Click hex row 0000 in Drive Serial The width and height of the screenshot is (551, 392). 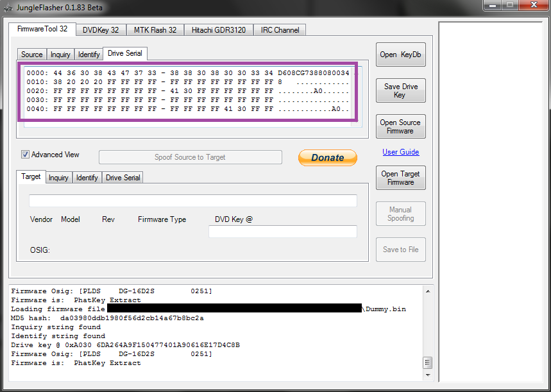pyautogui.click(x=188, y=72)
